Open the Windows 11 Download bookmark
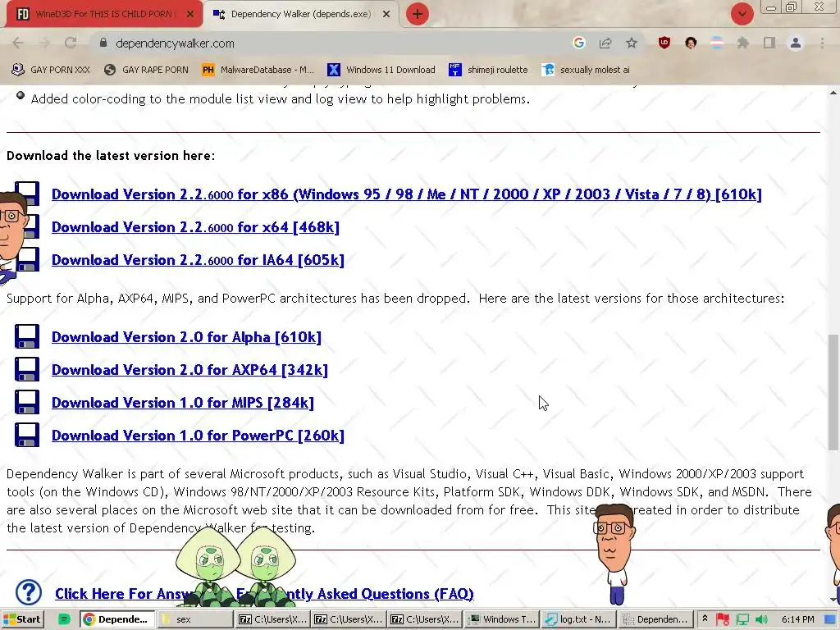Image resolution: width=840 pixels, height=630 pixels. pyautogui.click(x=381, y=70)
